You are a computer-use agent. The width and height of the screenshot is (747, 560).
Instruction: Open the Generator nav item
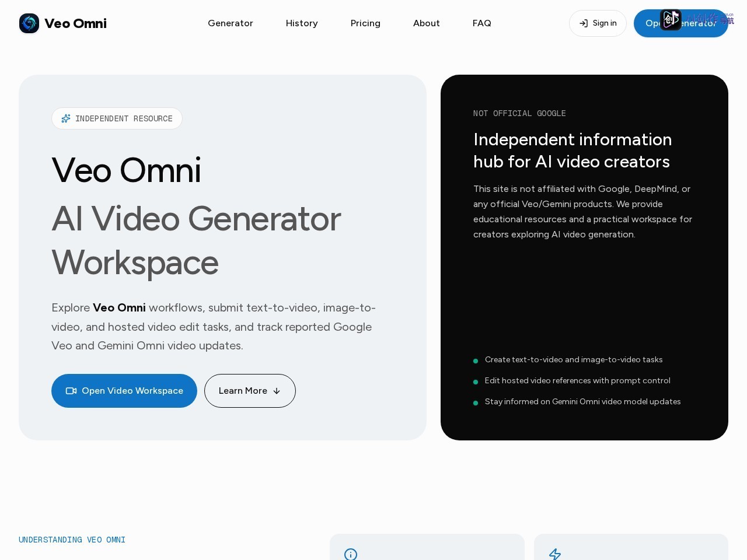pyautogui.click(x=231, y=23)
